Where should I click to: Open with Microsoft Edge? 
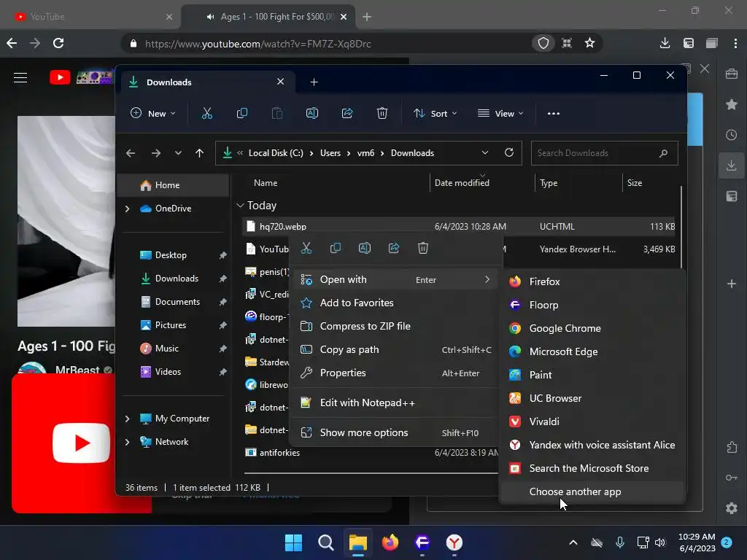[x=592, y=351]
